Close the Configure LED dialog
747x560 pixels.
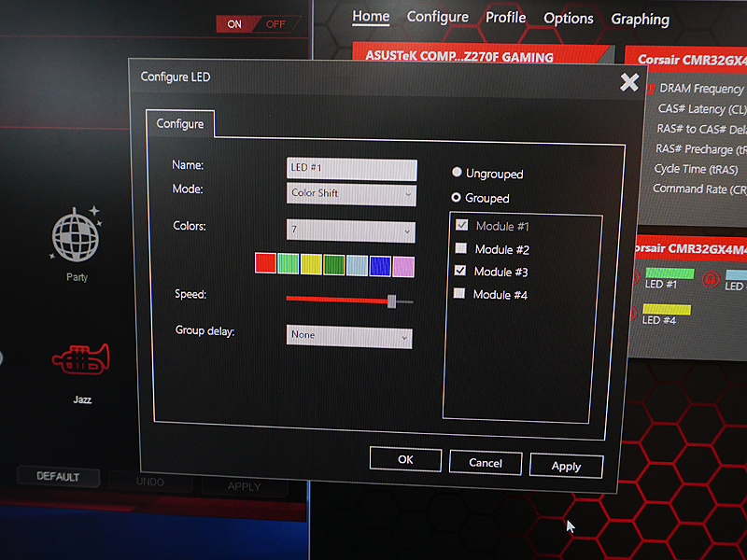tap(629, 82)
